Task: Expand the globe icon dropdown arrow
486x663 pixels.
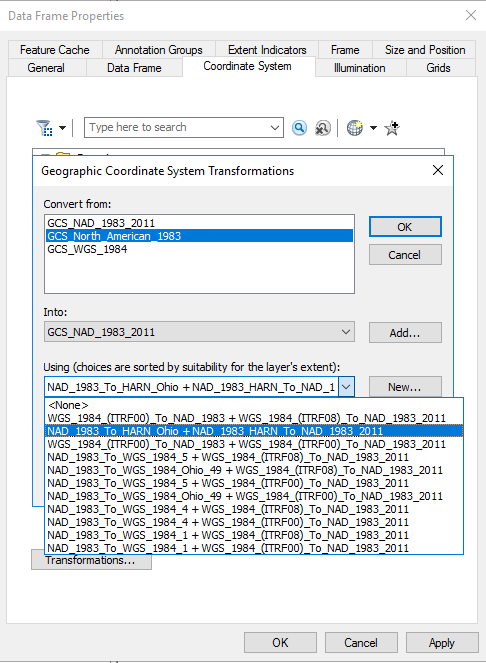Action: coord(373,128)
